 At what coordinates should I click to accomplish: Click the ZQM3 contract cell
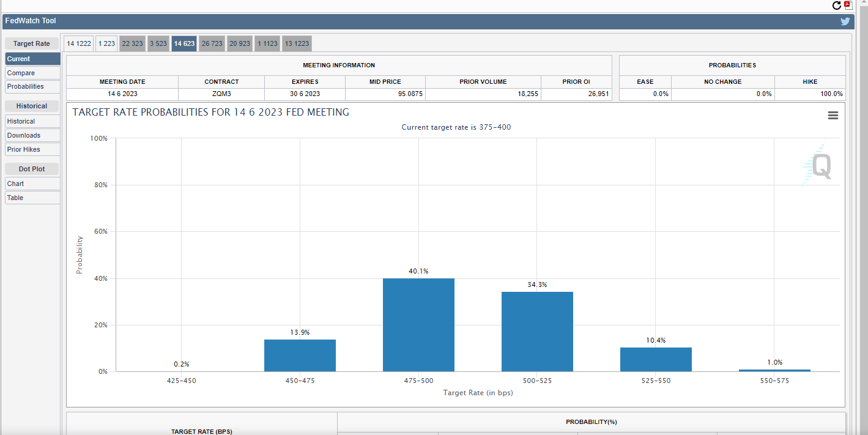[x=221, y=94]
